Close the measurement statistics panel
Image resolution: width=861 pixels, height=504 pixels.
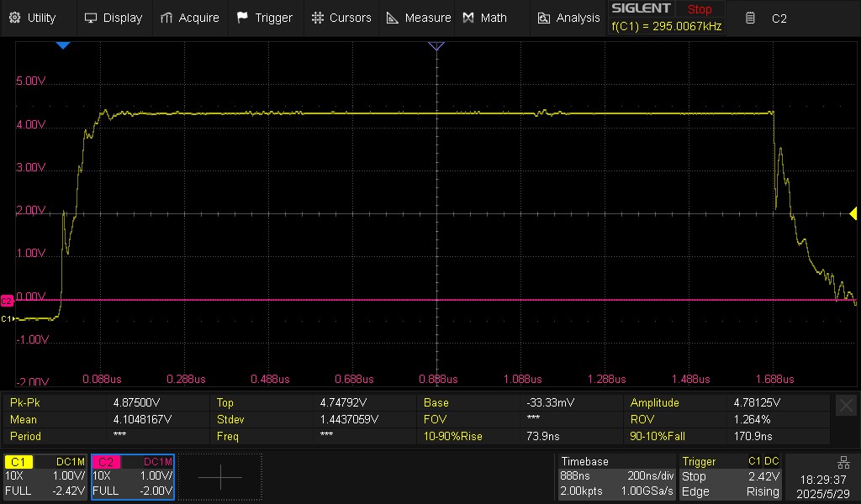846,406
